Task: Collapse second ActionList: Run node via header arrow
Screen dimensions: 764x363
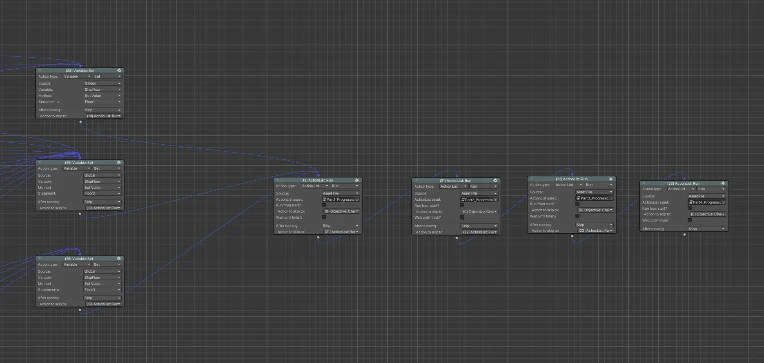Action: (416, 180)
